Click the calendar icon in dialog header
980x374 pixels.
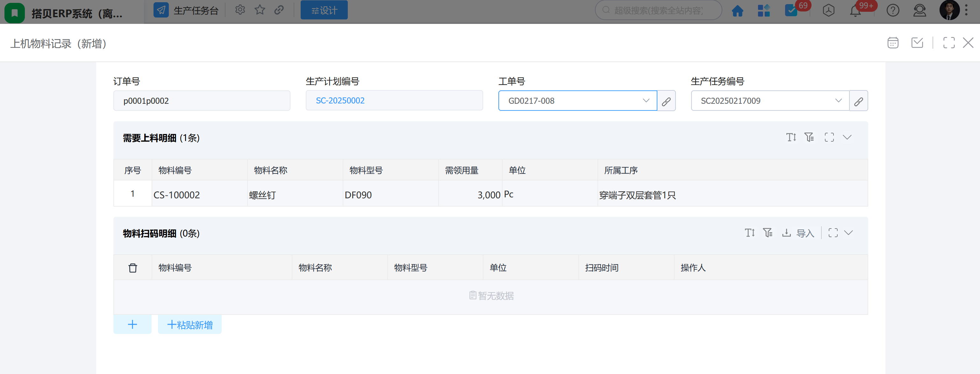pos(892,43)
